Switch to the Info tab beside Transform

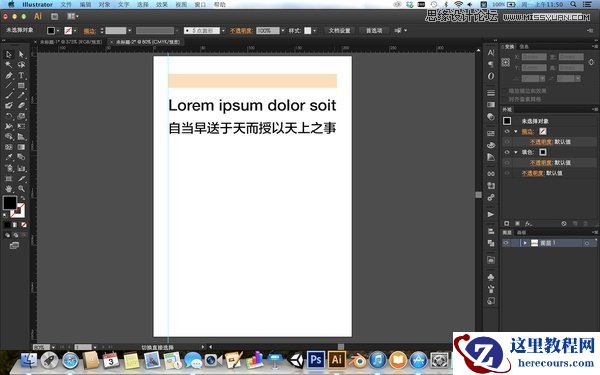click(523, 47)
